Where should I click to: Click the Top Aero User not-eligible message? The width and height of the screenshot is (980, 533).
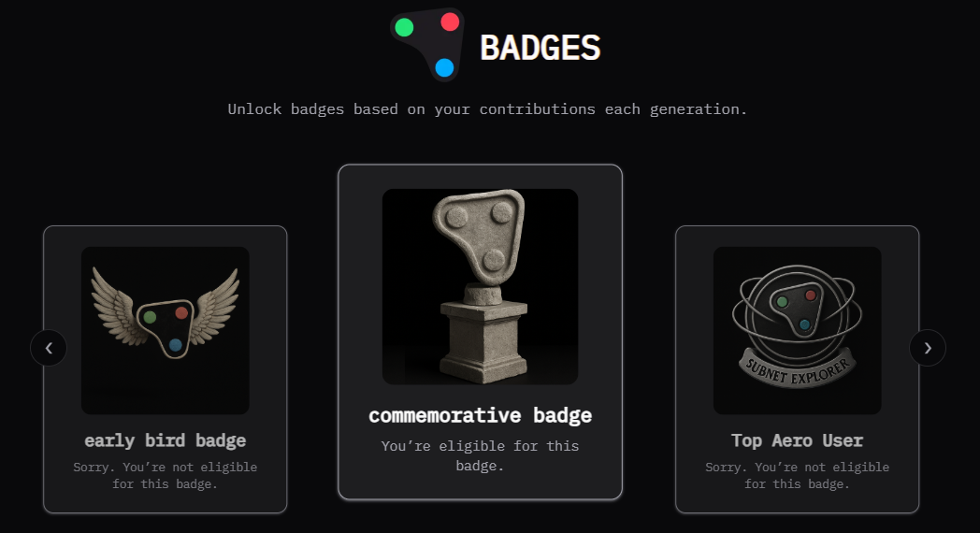tap(797, 475)
